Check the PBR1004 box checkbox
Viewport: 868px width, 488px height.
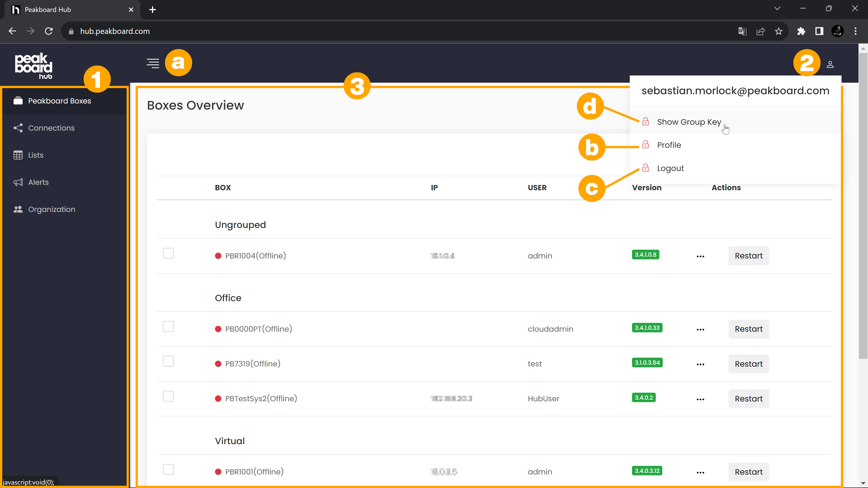(168, 253)
